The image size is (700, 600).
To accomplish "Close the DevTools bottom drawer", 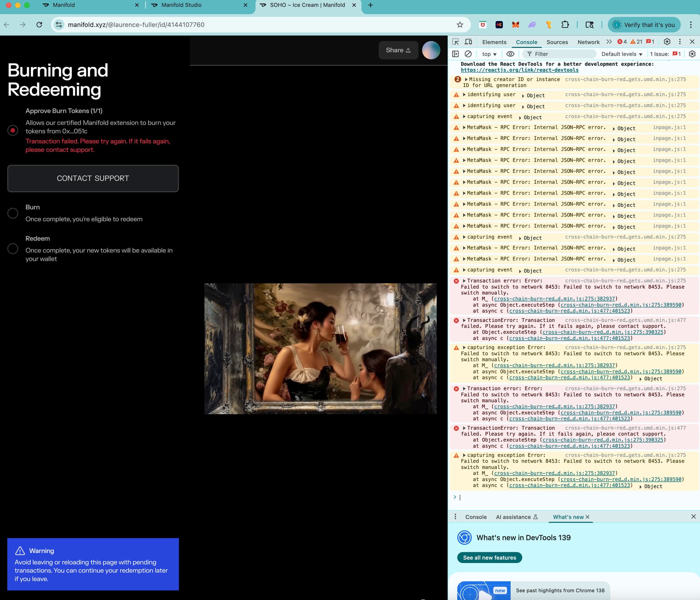I will pyautogui.click(x=693, y=516).
